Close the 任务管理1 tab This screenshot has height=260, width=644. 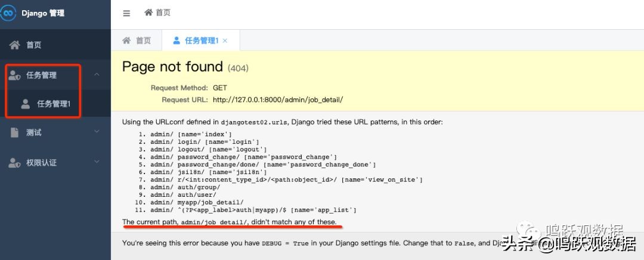tap(225, 41)
